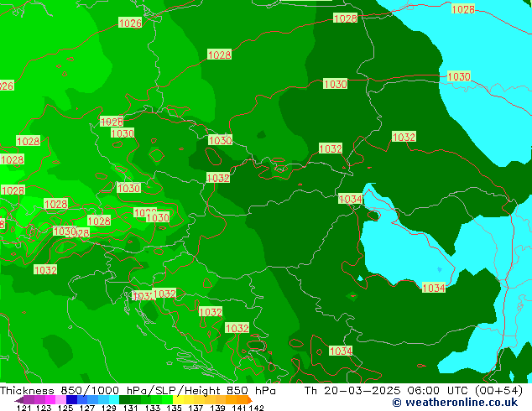
Task: Click legend value 127
Action: (87, 408)
